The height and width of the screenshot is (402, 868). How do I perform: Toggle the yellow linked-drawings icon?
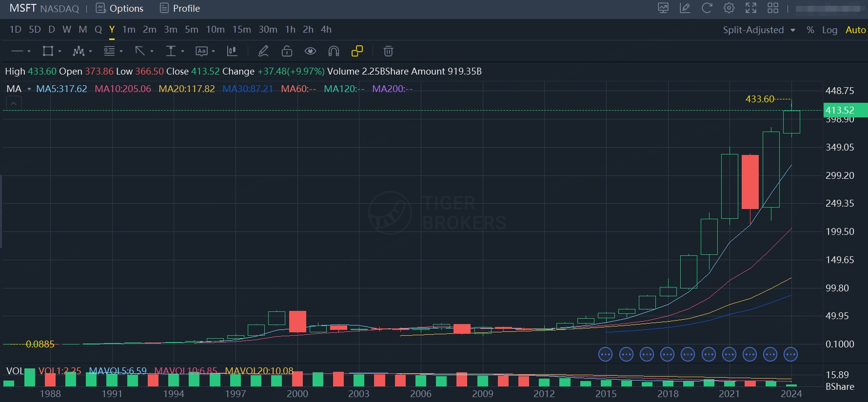tap(357, 51)
